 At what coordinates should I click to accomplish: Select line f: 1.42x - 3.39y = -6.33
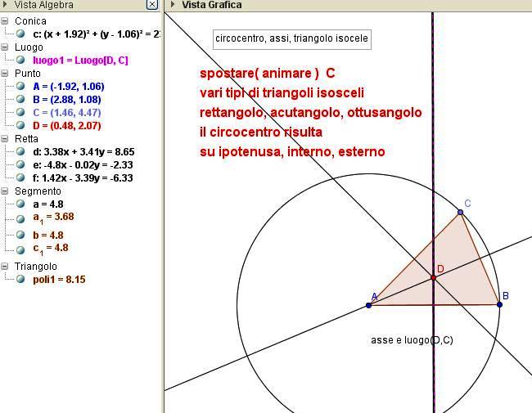coord(83,177)
